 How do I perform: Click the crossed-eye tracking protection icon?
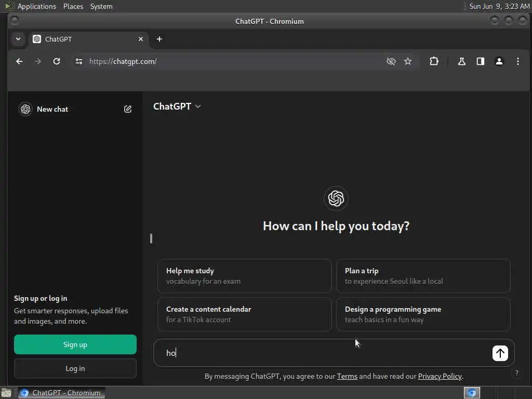(x=391, y=61)
